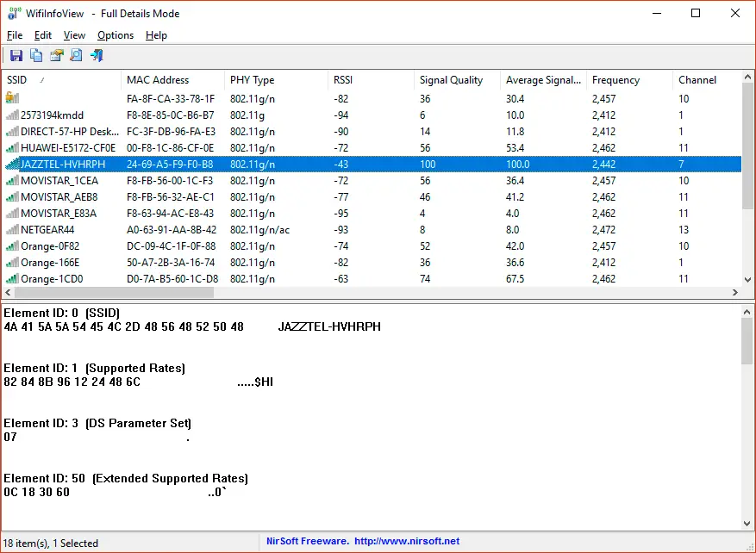Sort by the SSID column header
The image size is (756, 553).
[x=62, y=80]
